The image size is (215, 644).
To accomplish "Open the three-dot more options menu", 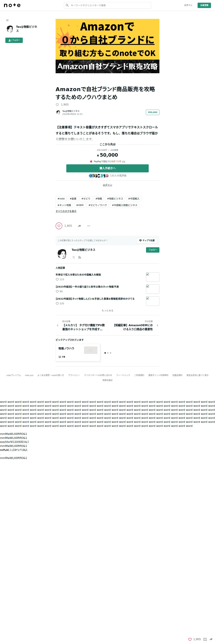I will coord(89,226).
